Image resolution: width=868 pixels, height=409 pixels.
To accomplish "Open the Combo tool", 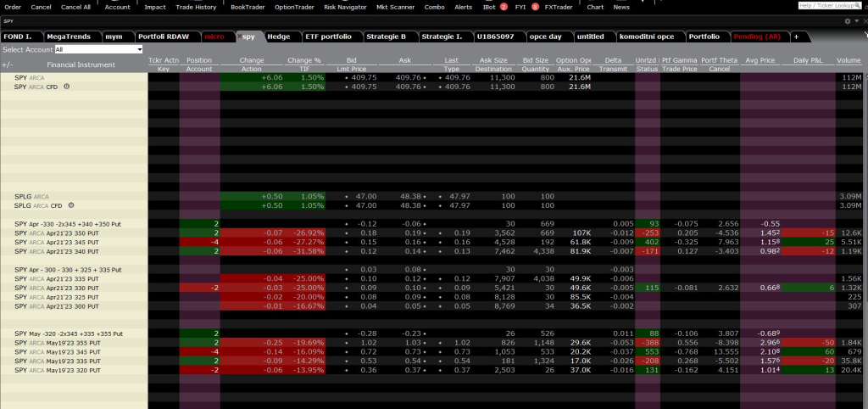I will click(435, 7).
